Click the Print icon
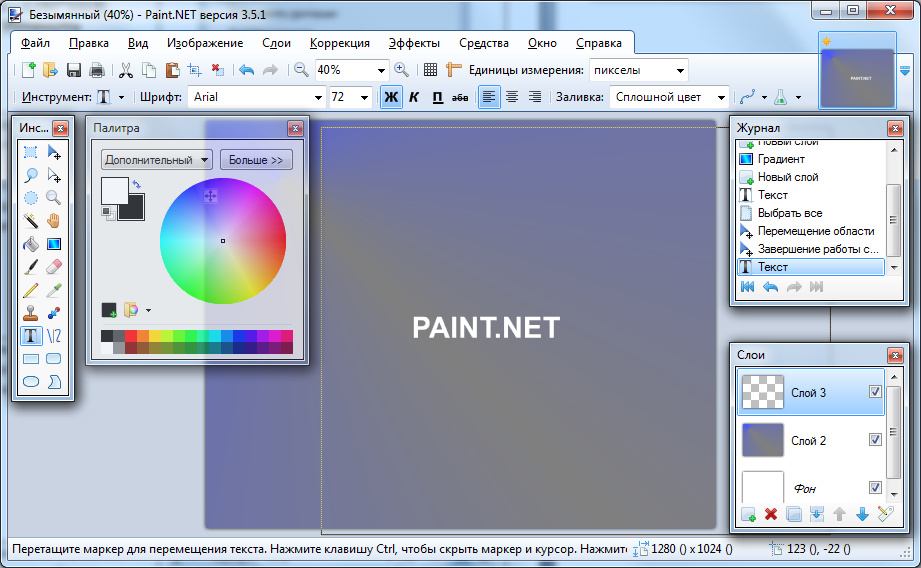The width and height of the screenshot is (921, 568). click(x=96, y=70)
